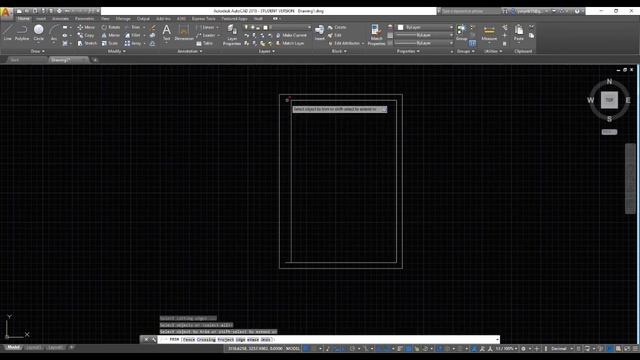Screen dimensions: 640x360
Task: Select the Text annotation tool
Action: coord(167,32)
